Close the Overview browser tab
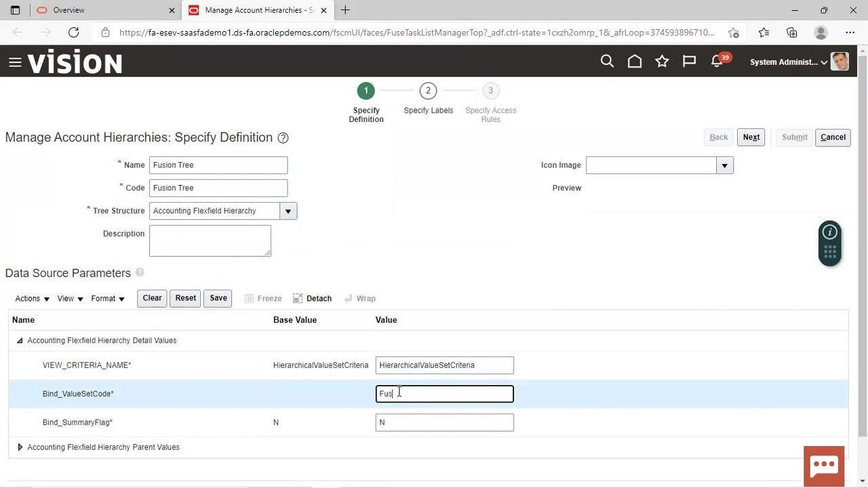 pyautogui.click(x=172, y=10)
